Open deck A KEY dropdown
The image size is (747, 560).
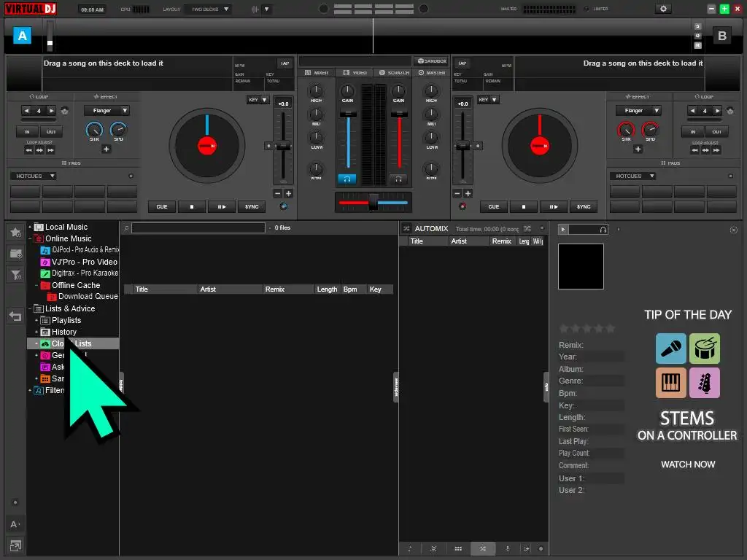point(258,99)
